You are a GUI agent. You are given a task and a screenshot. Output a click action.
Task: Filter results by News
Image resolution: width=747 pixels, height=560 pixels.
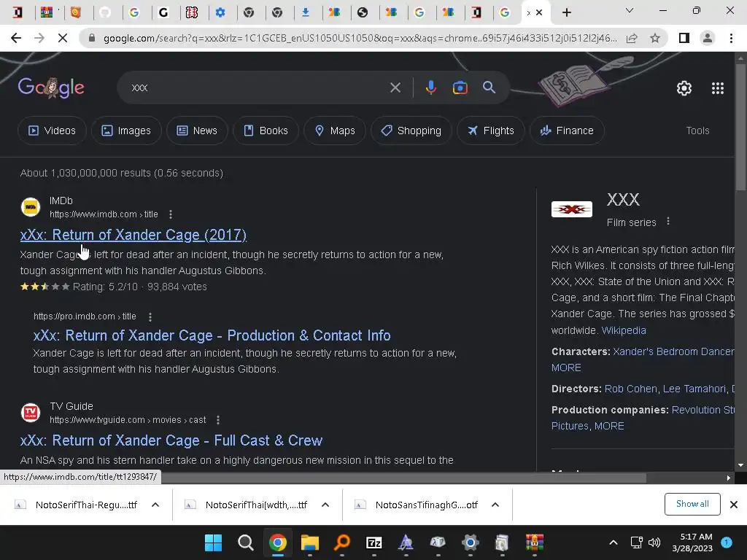(x=197, y=131)
